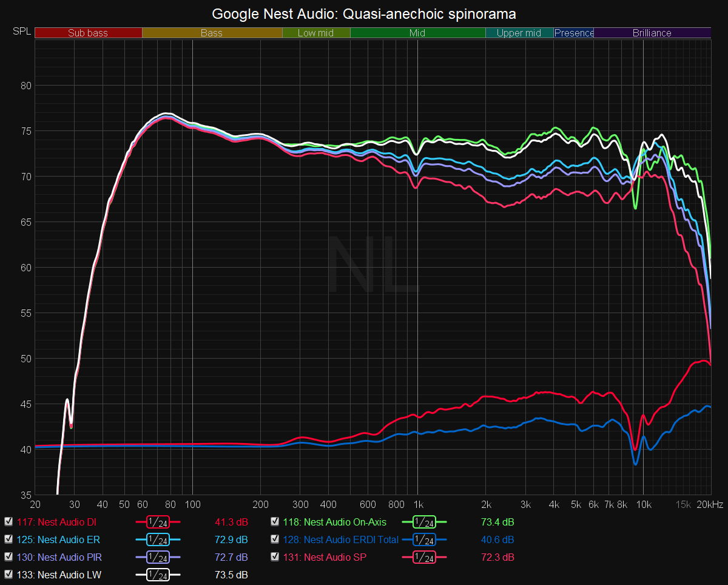Click the 100 Hz frequency axis label
This screenshot has width=728, height=585.
point(192,504)
